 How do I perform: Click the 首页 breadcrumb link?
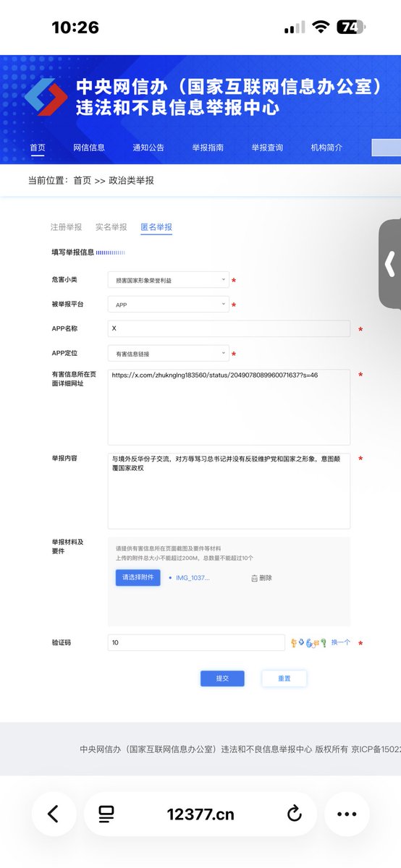click(x=83, y=180)
